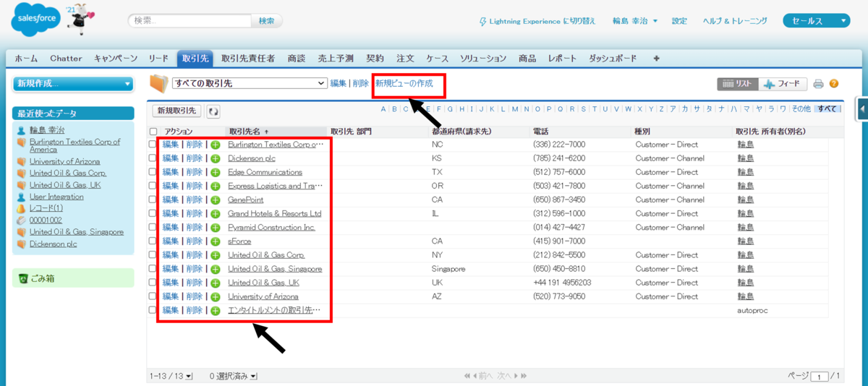Click the printer icon for printable view
The height and width of the screenshot is (386, 868).
point(818,84)
